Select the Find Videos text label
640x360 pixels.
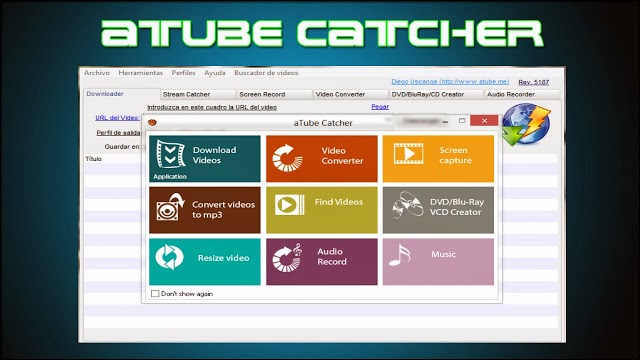[338, 202]
